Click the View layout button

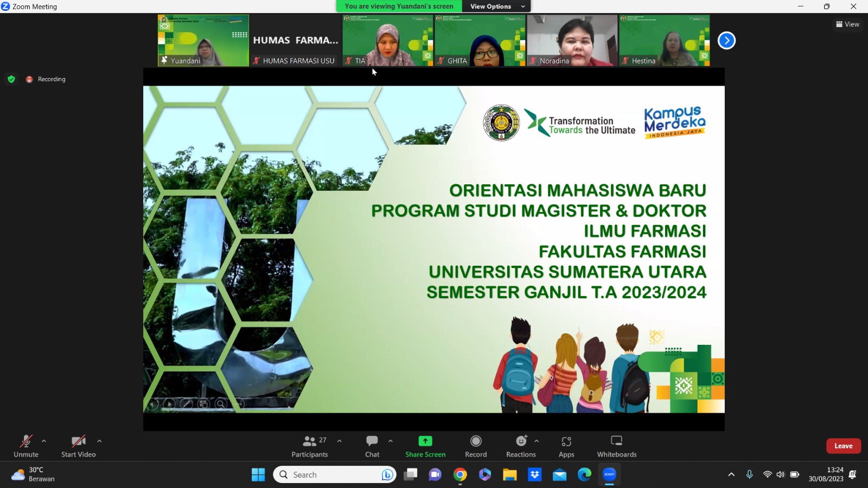tap(847, 24)
